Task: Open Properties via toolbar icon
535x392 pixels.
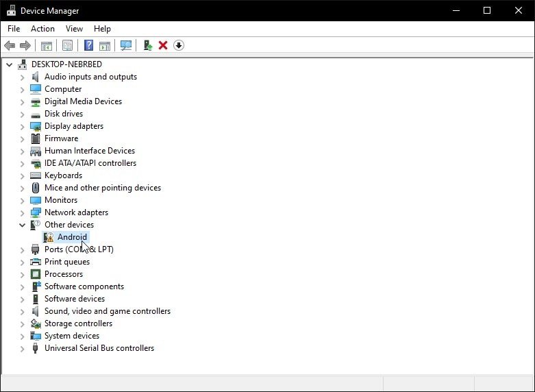Action: [67, 45]
